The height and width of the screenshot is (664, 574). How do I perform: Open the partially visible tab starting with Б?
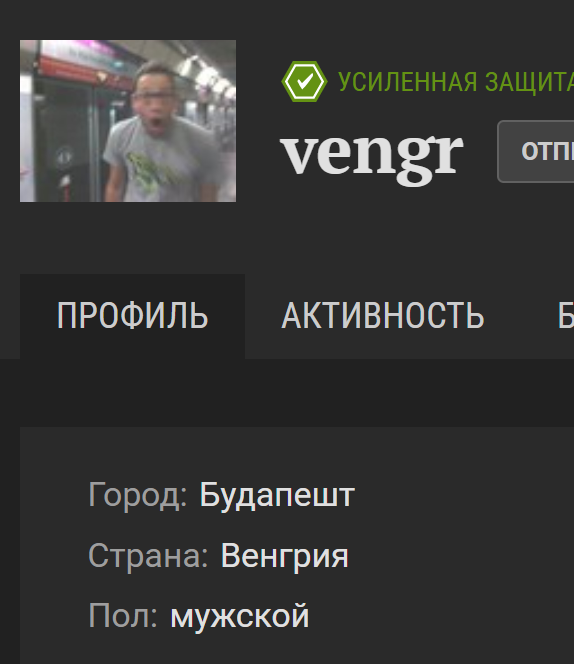click(x=566, y=316)
